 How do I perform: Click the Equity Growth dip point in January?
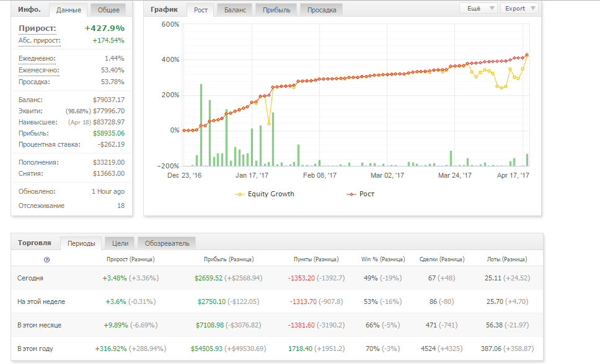point(269,124)
